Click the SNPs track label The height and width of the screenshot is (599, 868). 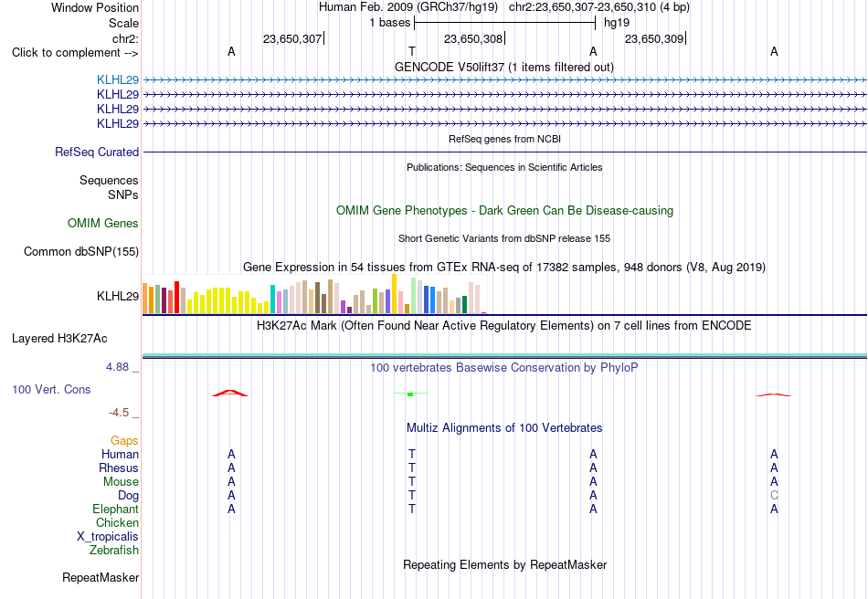tap(123, 195)
